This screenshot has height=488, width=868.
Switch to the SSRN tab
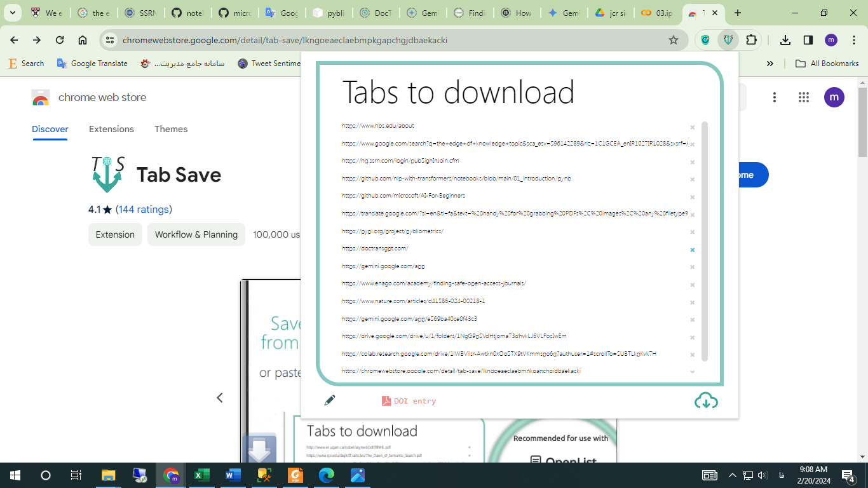click(141, 13)
